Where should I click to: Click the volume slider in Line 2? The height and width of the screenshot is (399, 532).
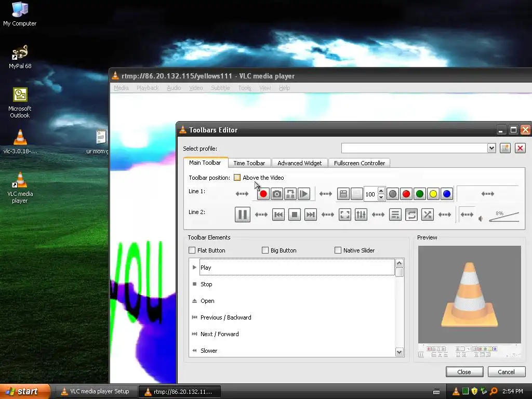point(504,217)
